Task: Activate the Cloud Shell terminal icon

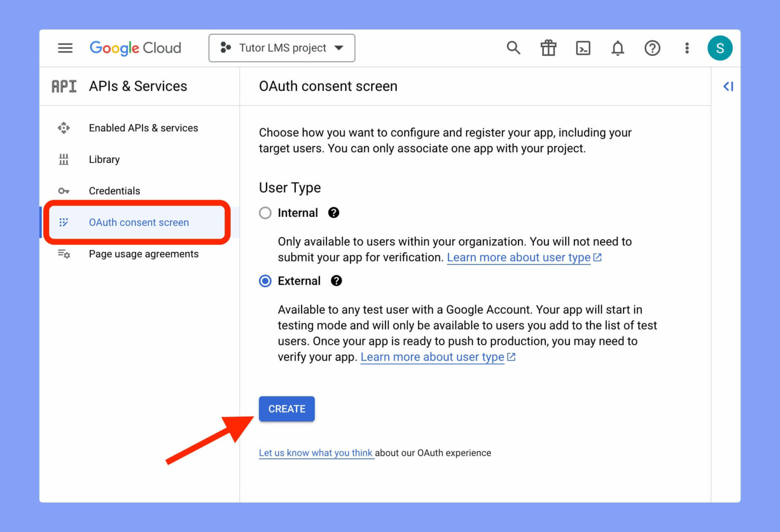Action: (x=583, y=48)
